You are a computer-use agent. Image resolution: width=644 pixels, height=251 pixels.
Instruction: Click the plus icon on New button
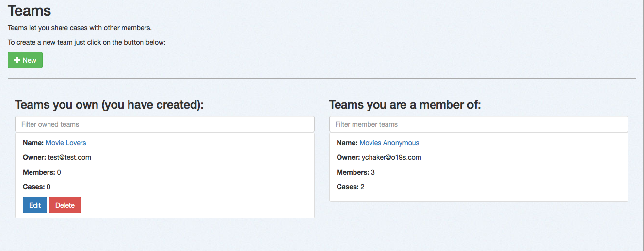(x=17, y=60)
